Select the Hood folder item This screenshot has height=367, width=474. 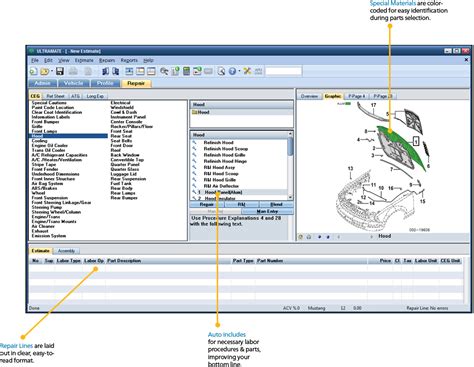point(201,112)
